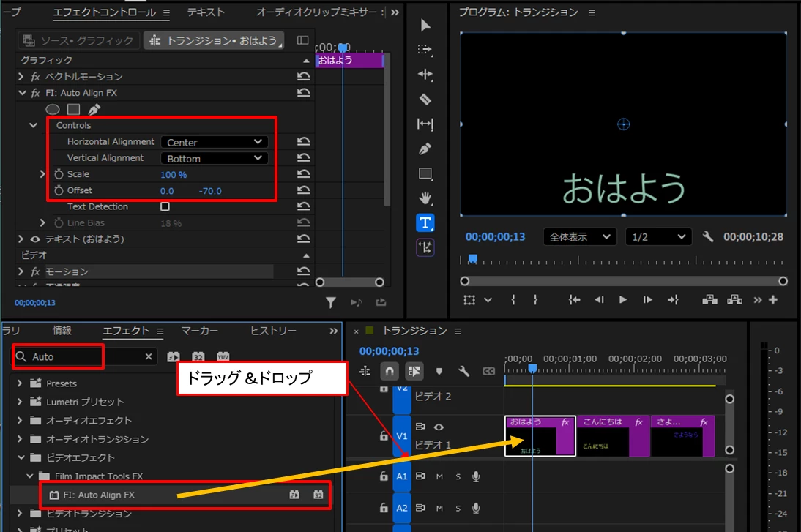Click the Scale value 100 %
Screen dimensions: 801x532
click(x=174, y=175)
